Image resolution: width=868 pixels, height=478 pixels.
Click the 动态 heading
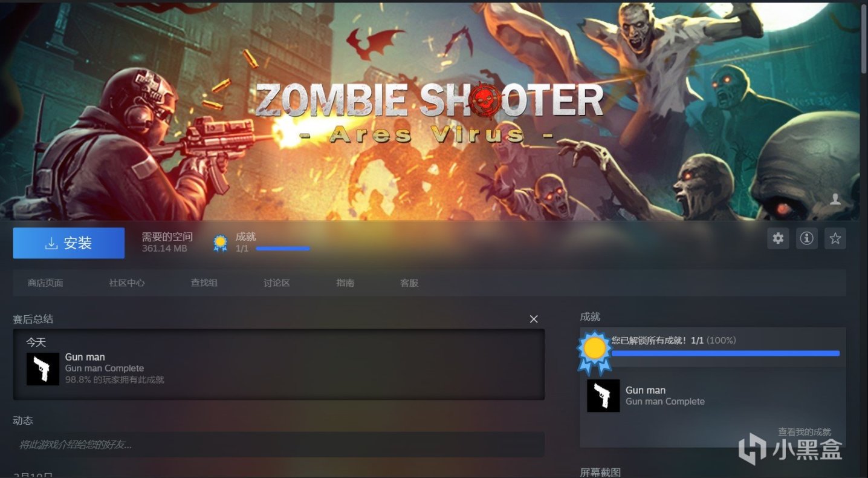pyautogui.click(x=23, y=421)
